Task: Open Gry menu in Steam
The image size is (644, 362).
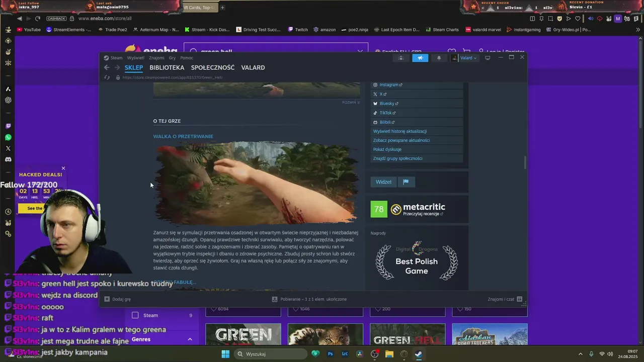Action: 172,58
